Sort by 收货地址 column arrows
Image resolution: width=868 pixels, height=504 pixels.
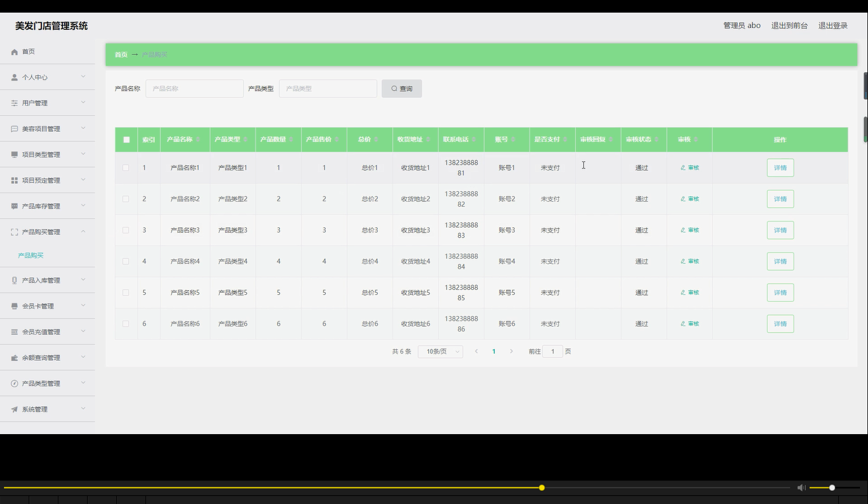428,140
